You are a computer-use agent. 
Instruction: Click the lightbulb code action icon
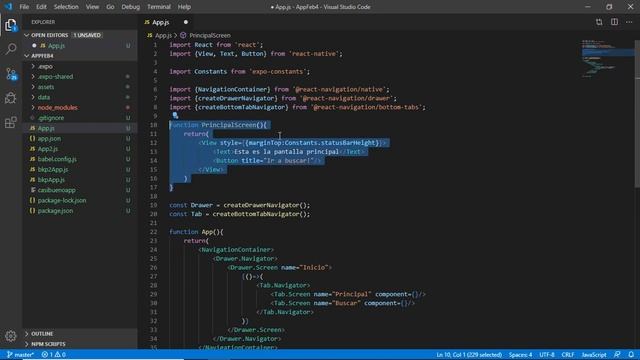[175, 116]
